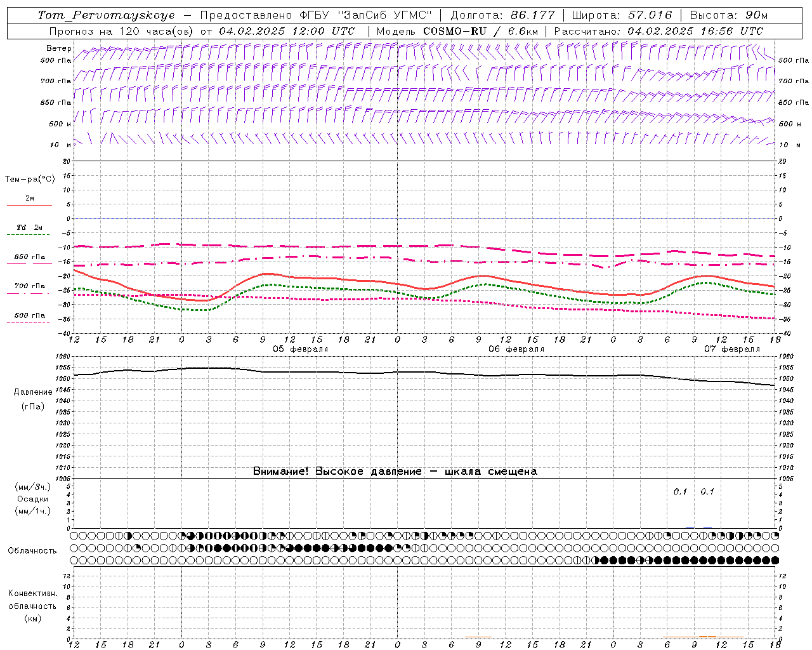
Task: Click the orange convective cloud bar
Action: click(707, 637)
